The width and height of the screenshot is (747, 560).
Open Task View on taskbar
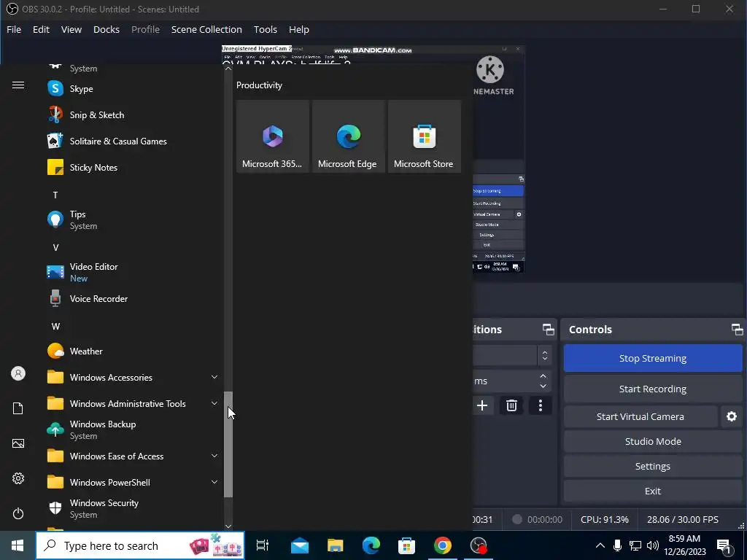click(263, 545)
